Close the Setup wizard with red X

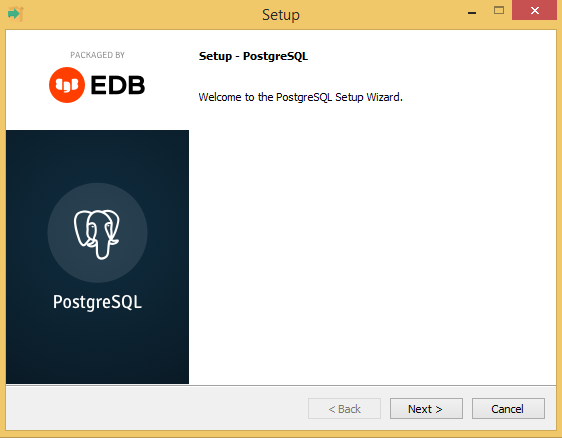pyautogui.click(x=534, y=10)
